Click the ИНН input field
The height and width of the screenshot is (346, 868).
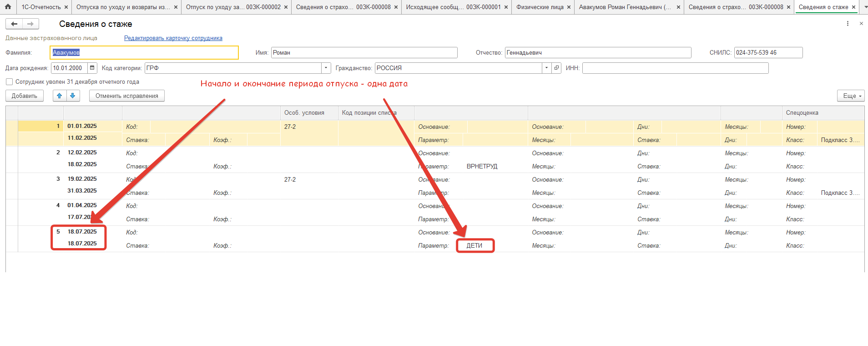675,68
